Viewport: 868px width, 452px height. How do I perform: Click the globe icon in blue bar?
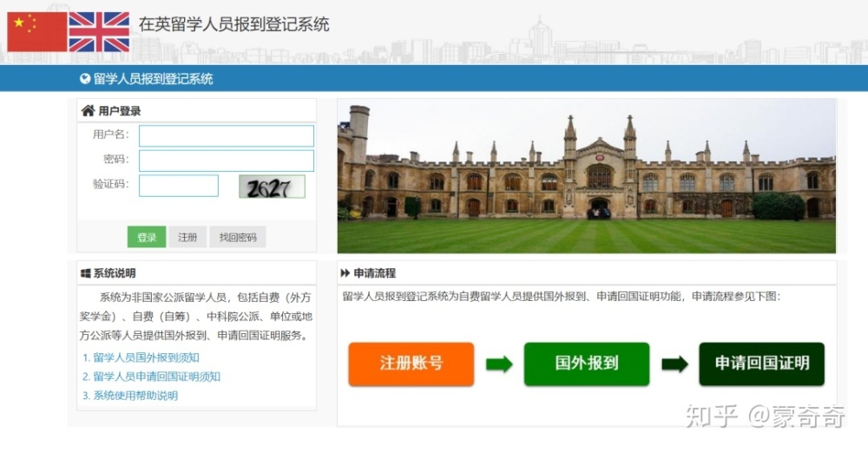(x=85, y=79)
